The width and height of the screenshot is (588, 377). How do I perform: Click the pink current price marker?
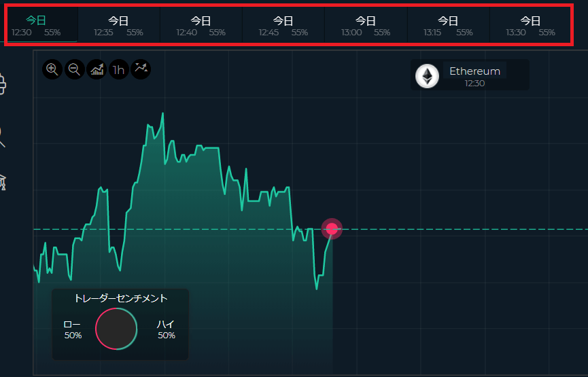pyautogui.click(x=332, y=229)
